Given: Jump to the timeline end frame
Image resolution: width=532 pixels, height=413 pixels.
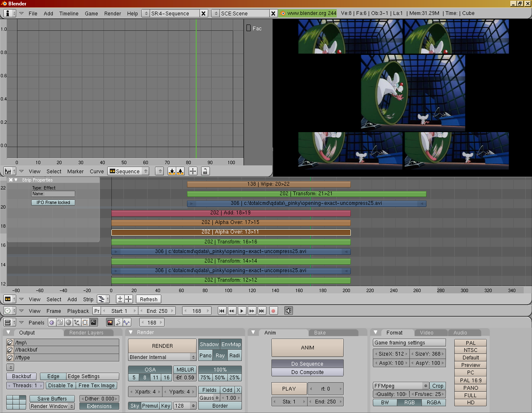Looking at the screenshot, I should point(261,311).
